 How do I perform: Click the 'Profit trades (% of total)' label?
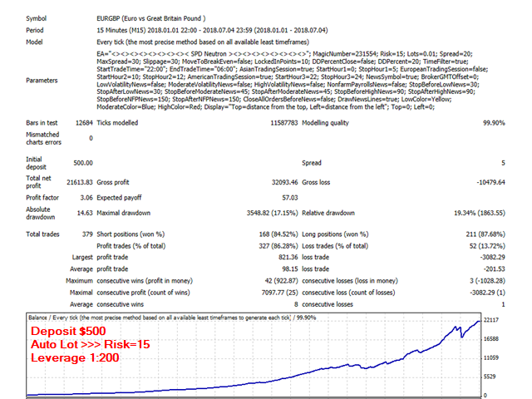[131, 246]
